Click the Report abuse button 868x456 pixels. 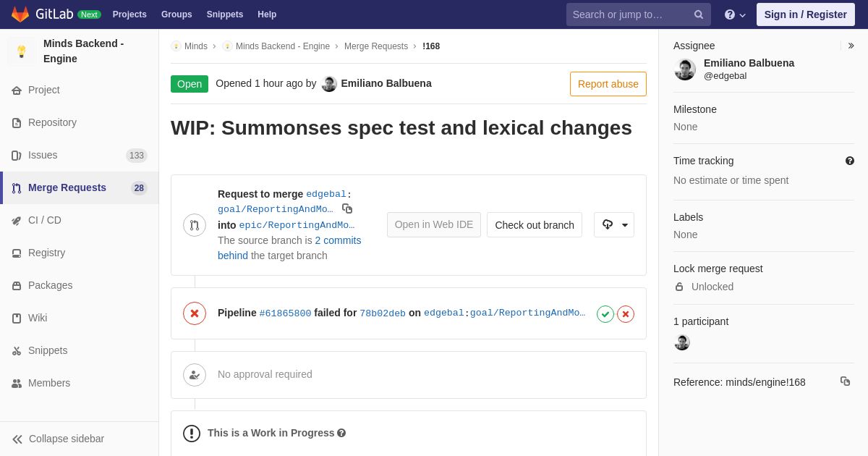(608, 84)
